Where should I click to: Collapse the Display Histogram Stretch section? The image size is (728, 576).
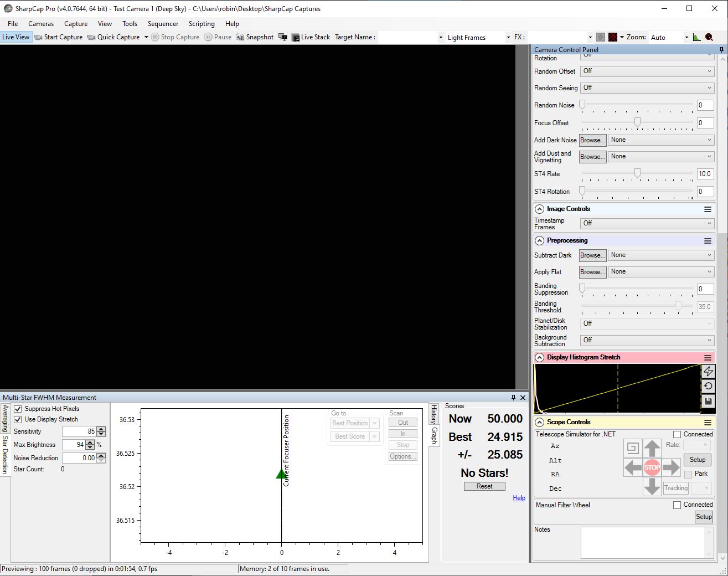(539, 358)
